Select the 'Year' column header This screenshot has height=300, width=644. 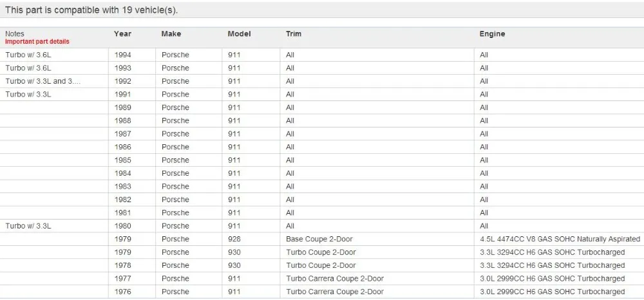point(122,33)
